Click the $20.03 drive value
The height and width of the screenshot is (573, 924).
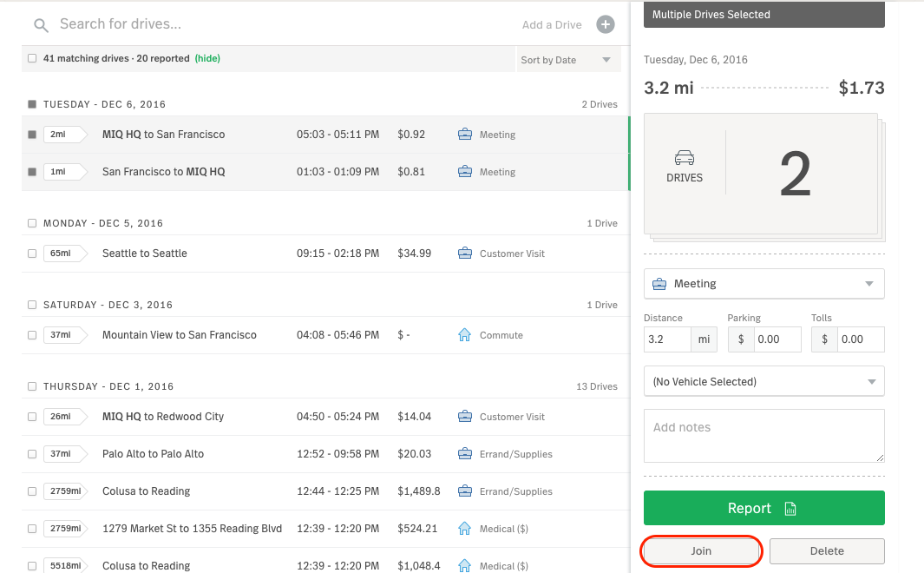[414, 454]
